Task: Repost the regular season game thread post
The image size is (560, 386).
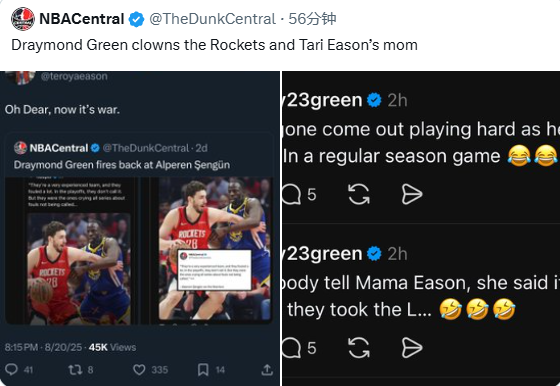Action: [359, 195]
